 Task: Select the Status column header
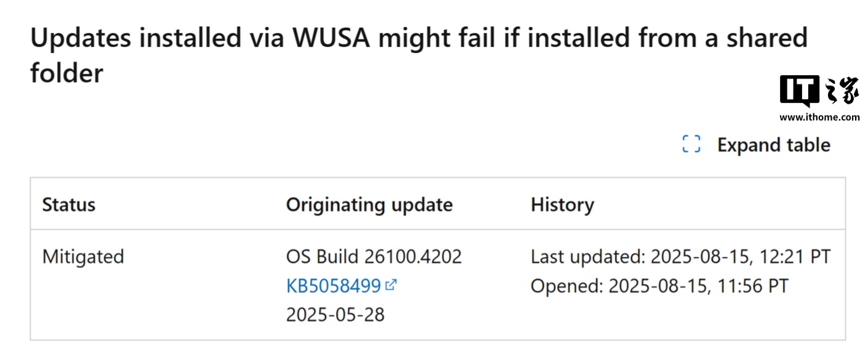coord(69,204)
